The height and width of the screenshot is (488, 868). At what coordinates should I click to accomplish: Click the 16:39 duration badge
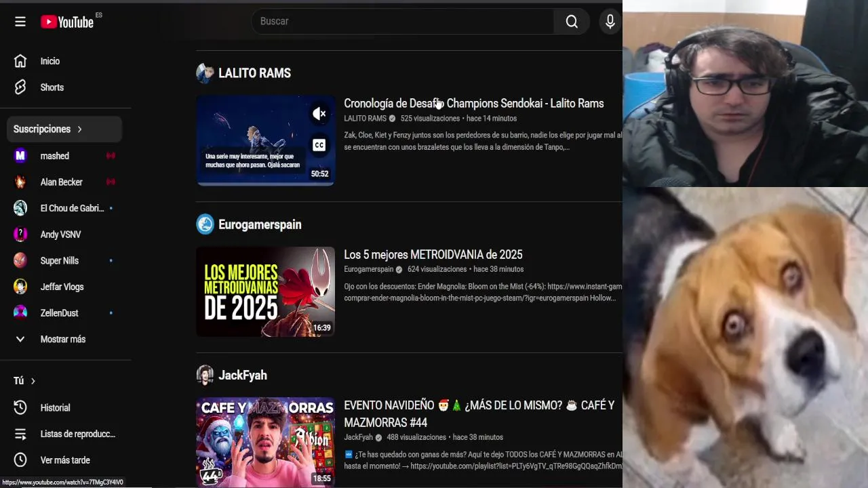(x=321, y=327)
